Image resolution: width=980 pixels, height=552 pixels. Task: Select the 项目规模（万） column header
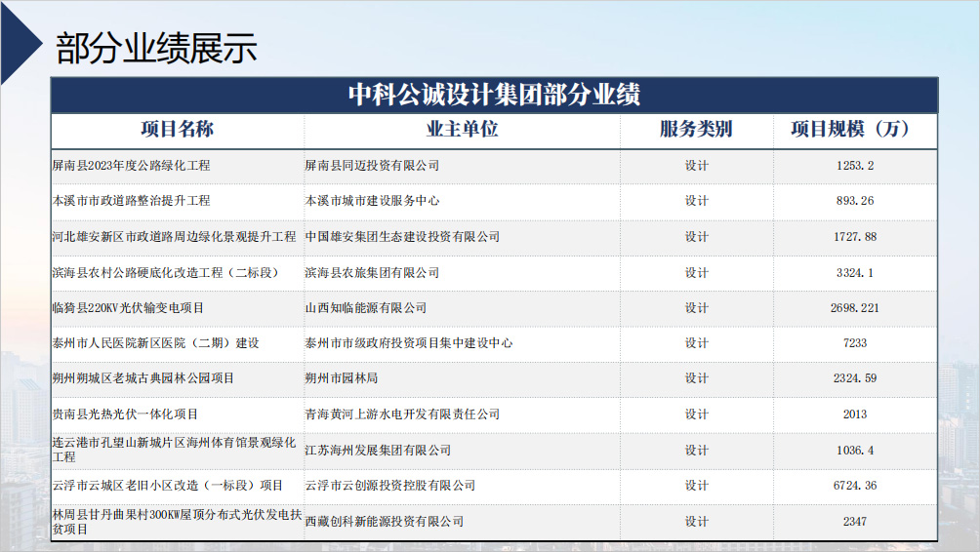pyautogui.click(x=854, y=130)
